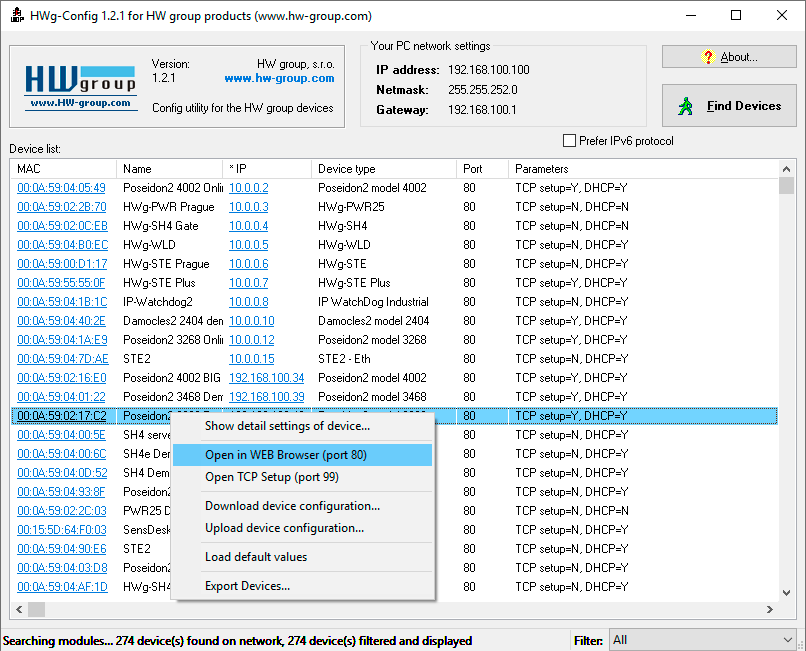Viewport: 806px width, 651px height.
Task: Open MAC link 00:0A:59:02:2B:70
Action: tap(62, 207)
